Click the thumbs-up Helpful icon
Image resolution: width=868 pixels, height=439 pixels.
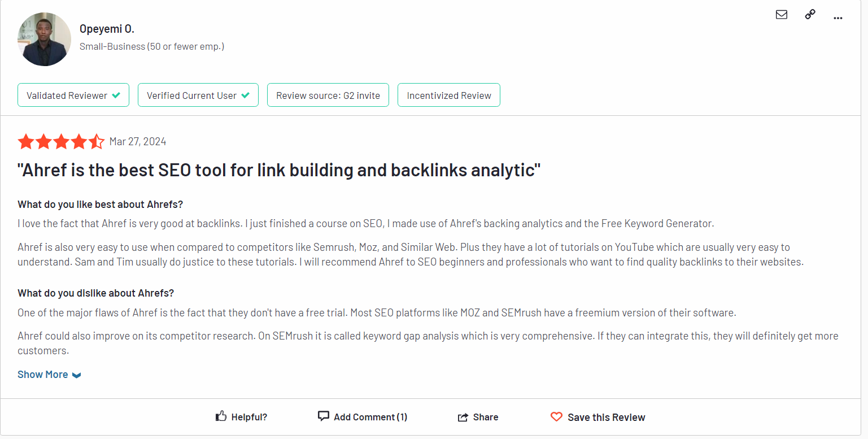coord(221,416)
